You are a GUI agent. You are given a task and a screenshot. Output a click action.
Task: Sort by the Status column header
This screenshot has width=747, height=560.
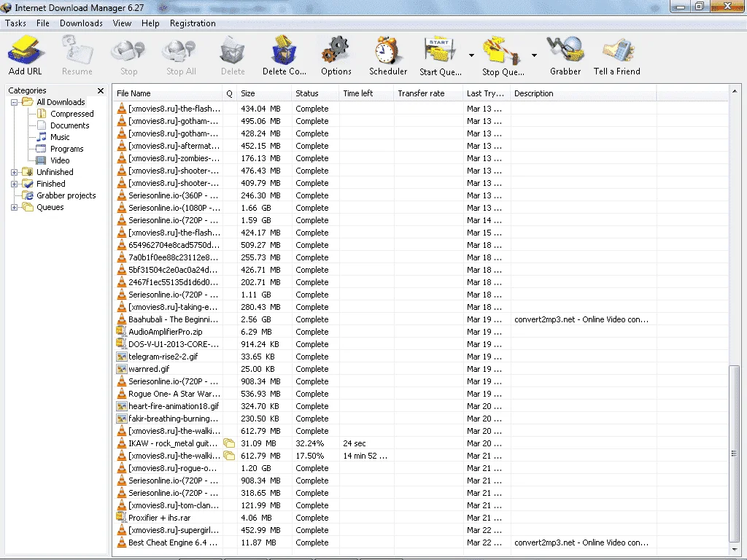[315, 93]
